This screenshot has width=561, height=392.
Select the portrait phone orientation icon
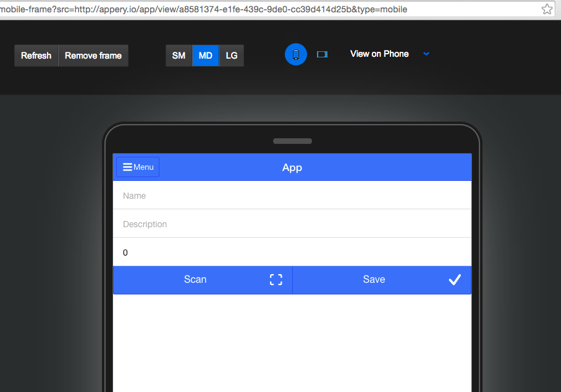295,54
